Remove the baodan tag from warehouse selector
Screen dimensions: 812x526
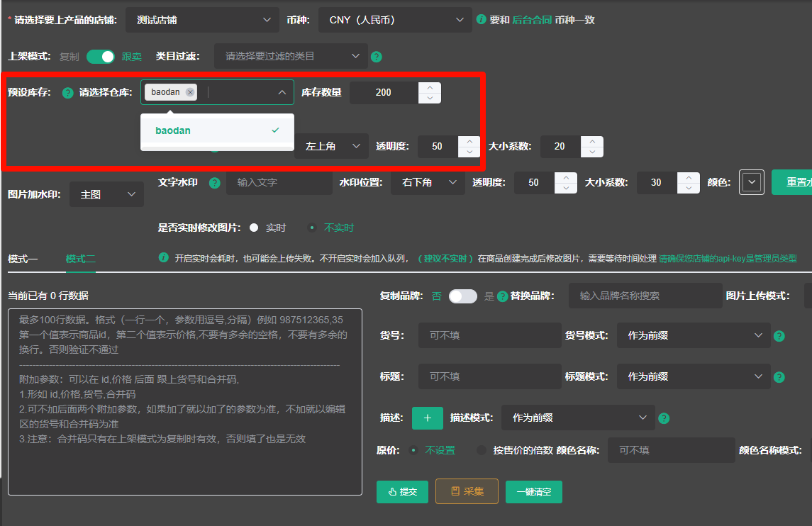pyautogui.click(x=190, y=92)
